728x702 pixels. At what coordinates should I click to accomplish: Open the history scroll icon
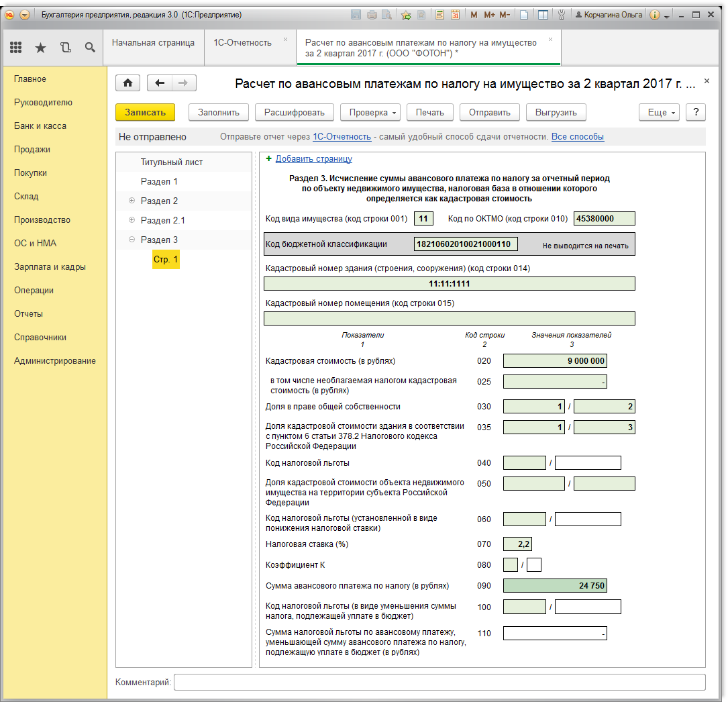tap(65, 47)
